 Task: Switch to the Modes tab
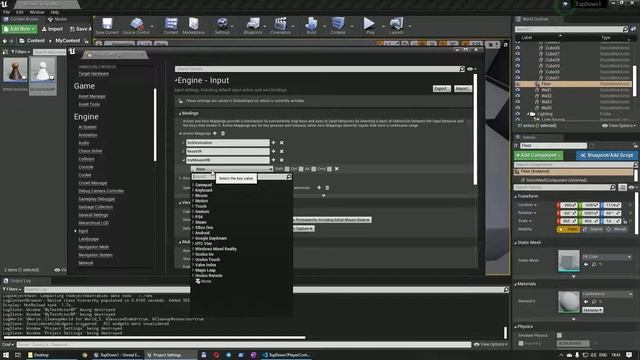coord(58,19)
